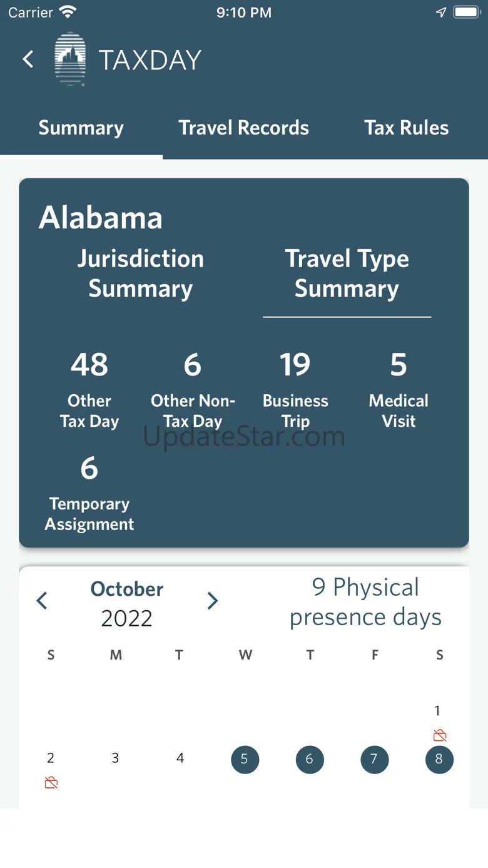Select highlighted October 6 date
Image resolution: width=488 pixels, height=868 pixels.
pyautogui.click(x=310, y=760)
